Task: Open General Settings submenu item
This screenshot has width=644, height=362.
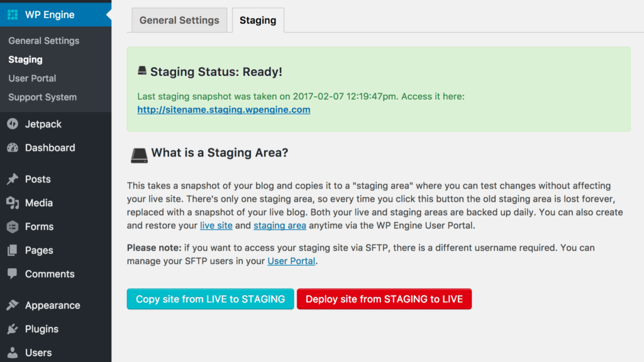Action: pos(44,41)
